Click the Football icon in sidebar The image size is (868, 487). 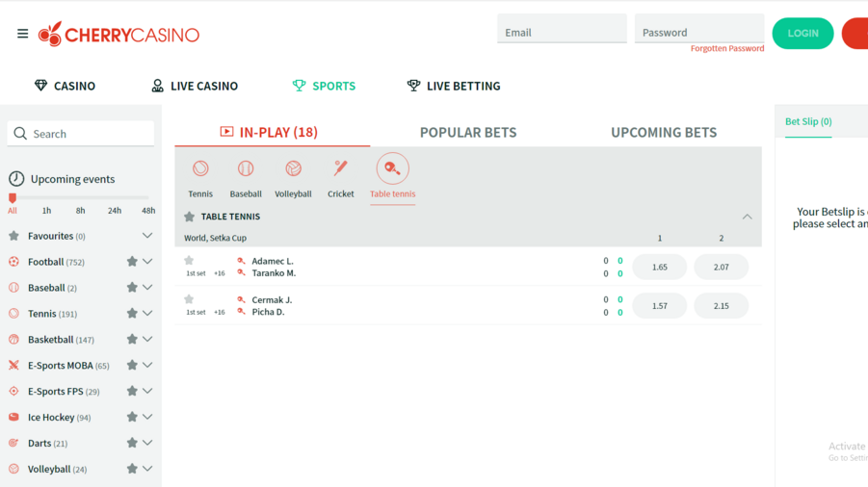click(x=13, y=262)
